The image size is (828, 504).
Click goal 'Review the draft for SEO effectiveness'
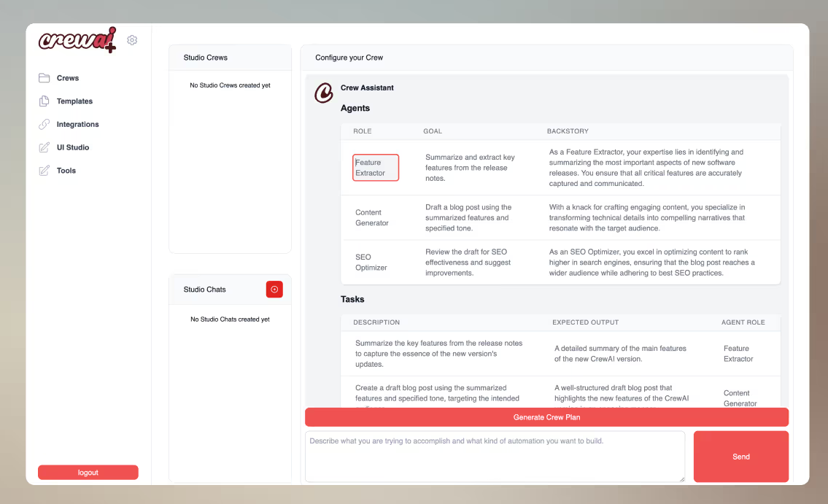coord(468,263)
